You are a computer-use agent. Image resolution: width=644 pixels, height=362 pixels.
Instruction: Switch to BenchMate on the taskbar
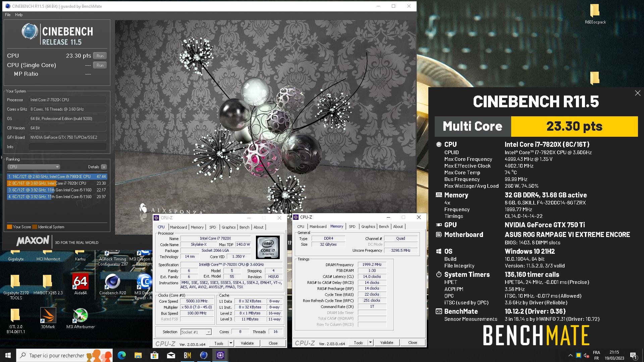click(x=187, y=355)
